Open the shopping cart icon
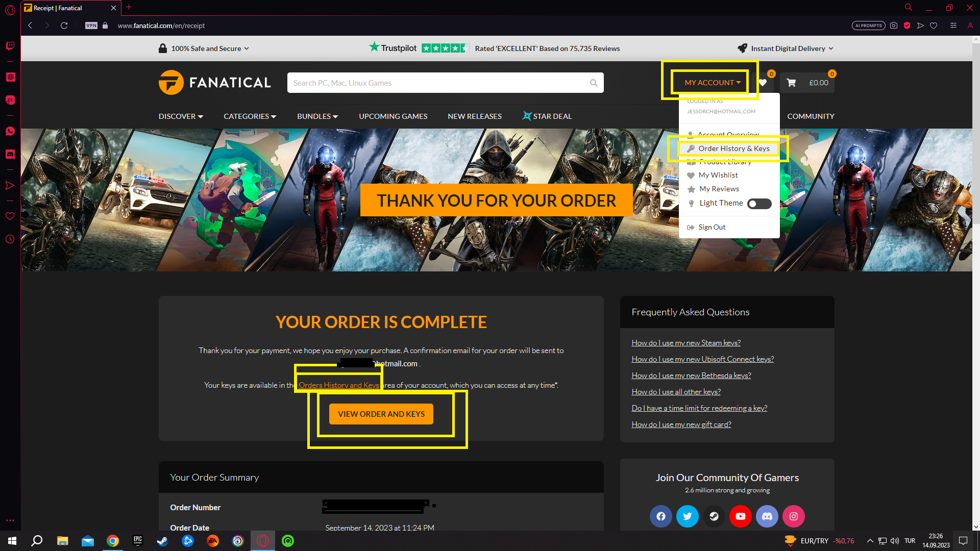 (x=791, y=83)
